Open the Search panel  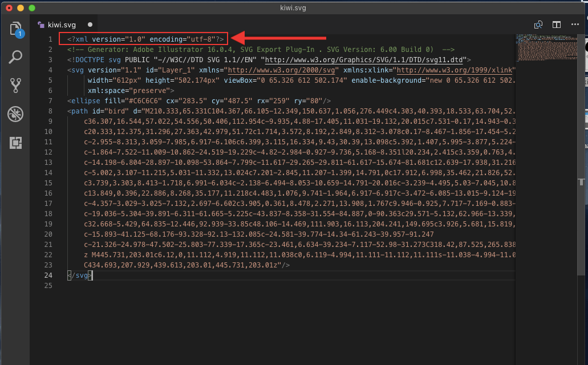15,57
